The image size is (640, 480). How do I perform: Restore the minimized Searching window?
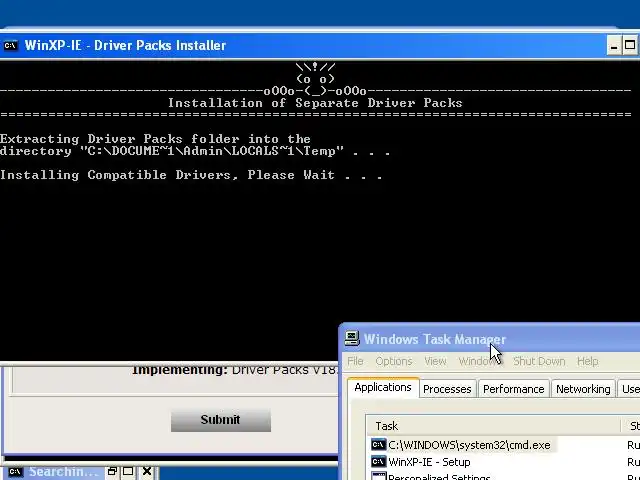pos(112,471)
